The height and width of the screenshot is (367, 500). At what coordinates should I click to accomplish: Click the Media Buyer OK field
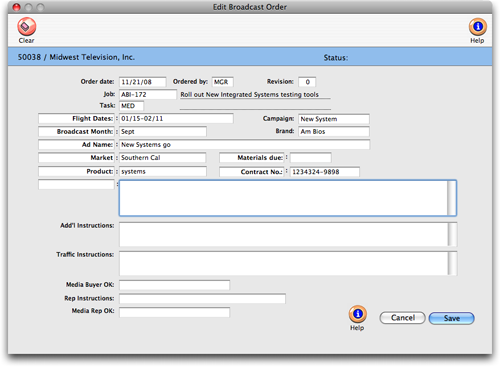(x=174, y=285)
